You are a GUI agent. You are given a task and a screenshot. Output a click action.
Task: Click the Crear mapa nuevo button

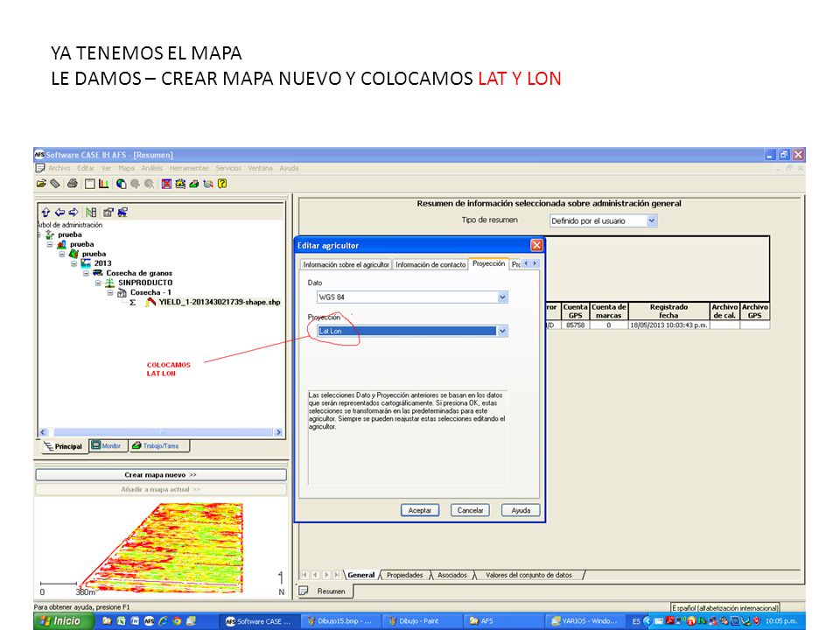pyautogui.click(x=161, y=475)
